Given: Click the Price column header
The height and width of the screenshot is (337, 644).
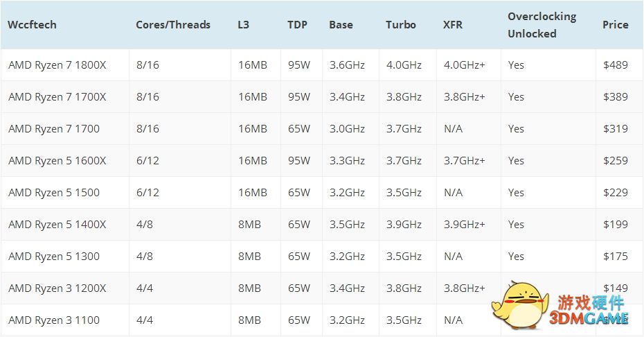Looking at the screenshot, I should (x=616, y=25).
